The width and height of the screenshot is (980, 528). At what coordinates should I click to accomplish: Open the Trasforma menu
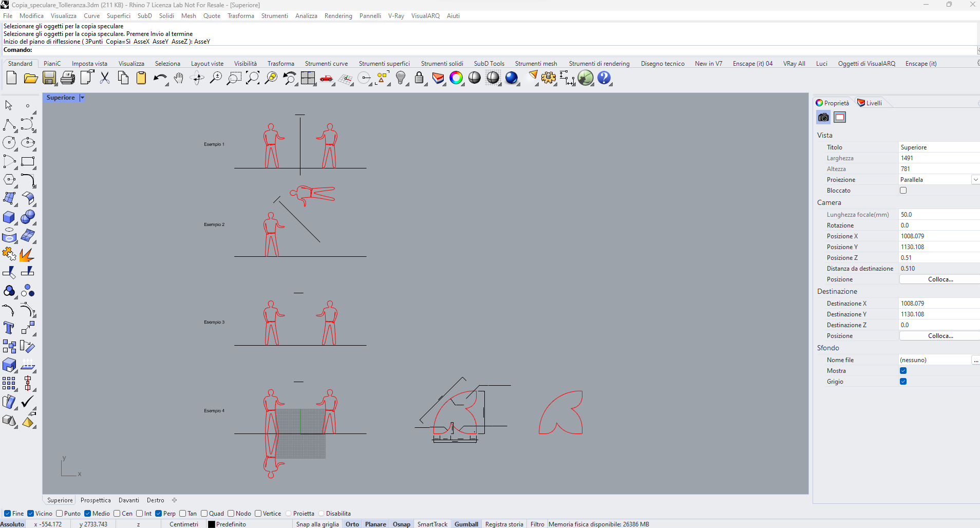coord(241,16)
